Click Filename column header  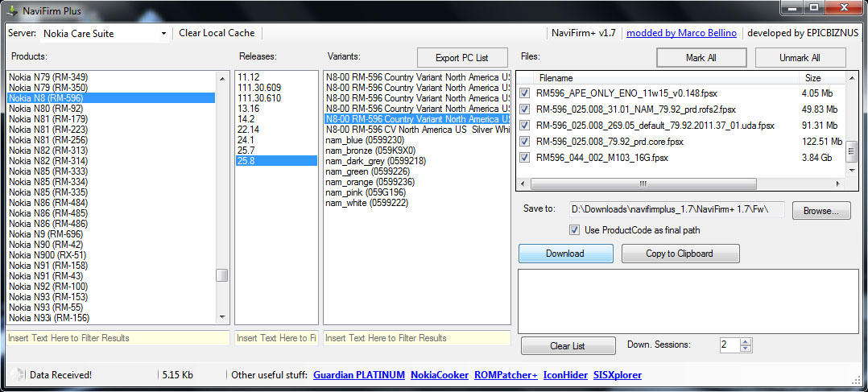pyautogui.click(x=666, y=78)
